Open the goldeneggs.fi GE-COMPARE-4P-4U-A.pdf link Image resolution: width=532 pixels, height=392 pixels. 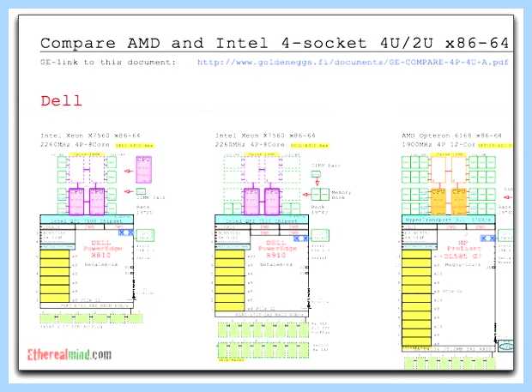[x=353, y=63]
